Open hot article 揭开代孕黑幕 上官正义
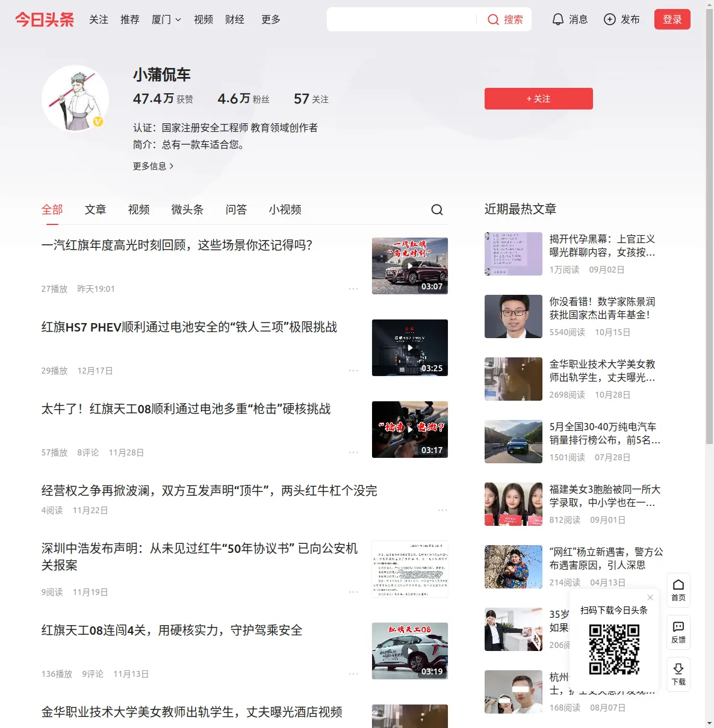Image resolution: width=714 pixels, height=728 pixels. tap(603, 245)
